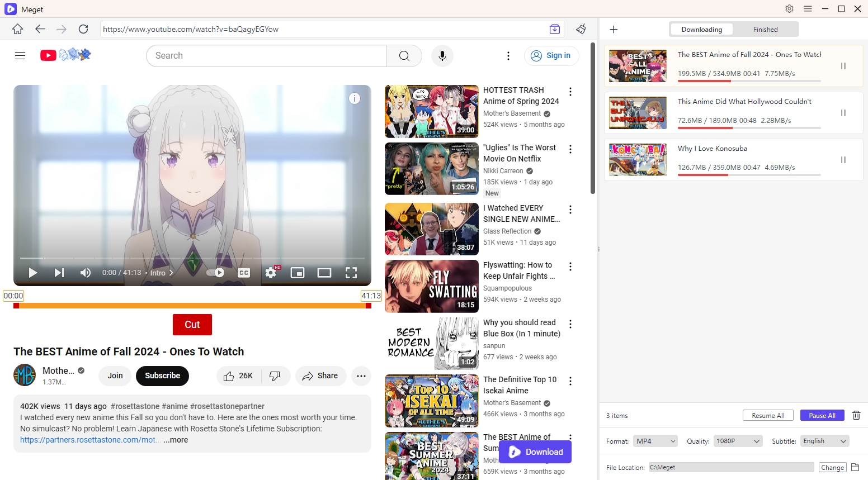
Task: Share the video
Action: point(320,376)
